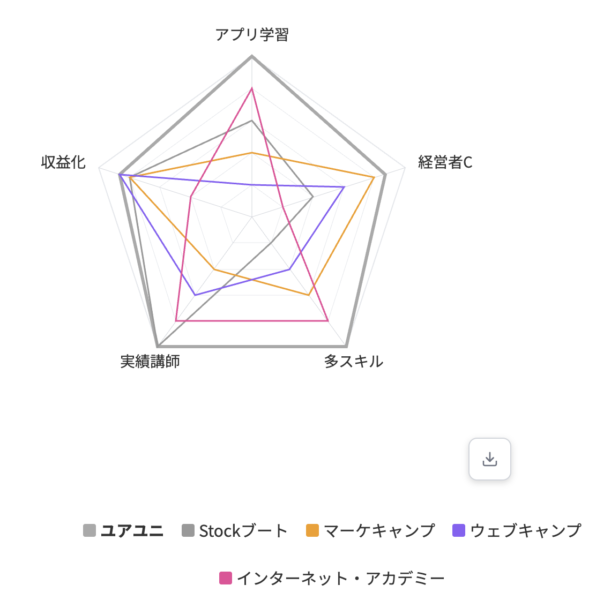Click the download chart icon button

pyautogui.click(x=489, y=459)
